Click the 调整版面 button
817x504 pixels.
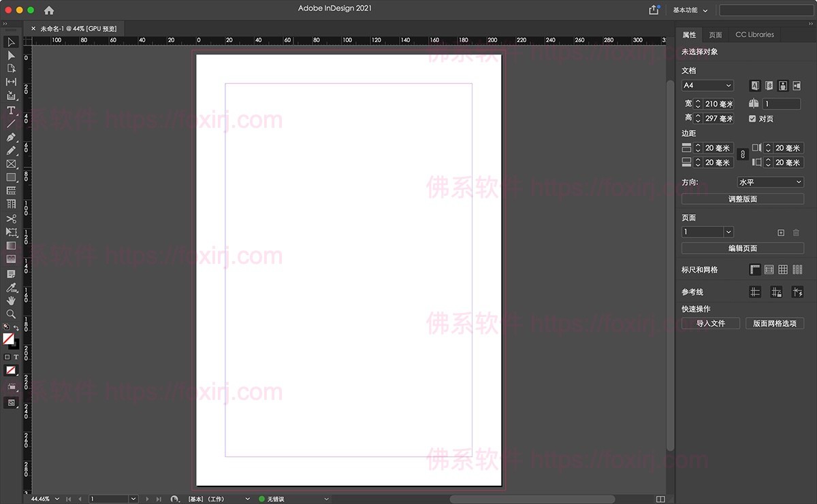(x=742, y=199)
